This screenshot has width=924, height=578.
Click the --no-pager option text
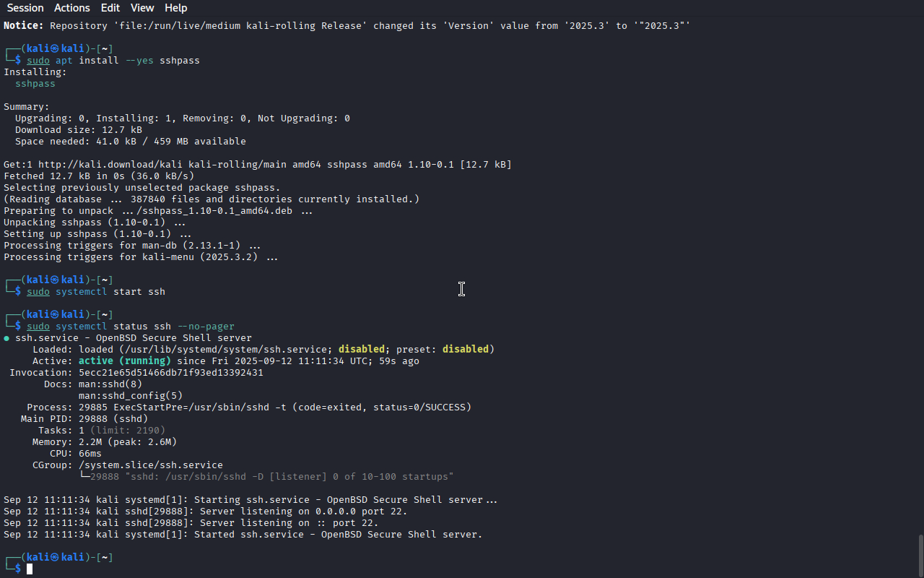[206, 327]
